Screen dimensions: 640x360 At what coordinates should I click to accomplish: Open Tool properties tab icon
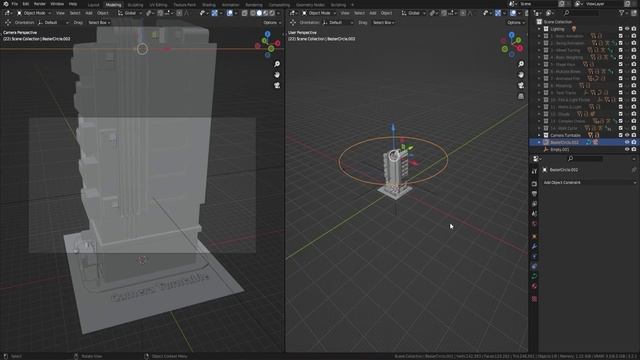534,172
